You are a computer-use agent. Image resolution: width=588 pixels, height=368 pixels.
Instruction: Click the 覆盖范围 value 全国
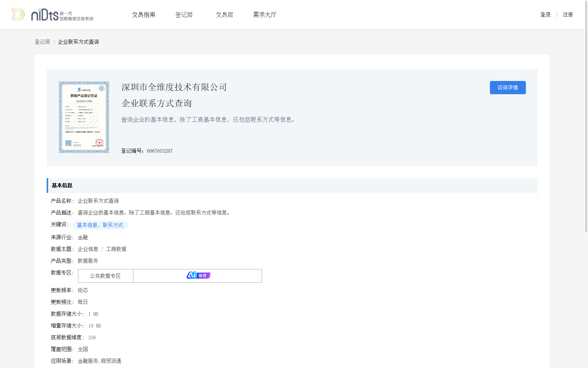point(83,349)
